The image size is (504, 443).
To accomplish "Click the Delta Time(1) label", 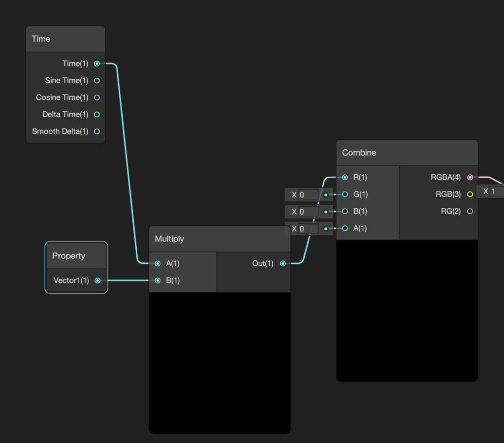I will point(65,115).
